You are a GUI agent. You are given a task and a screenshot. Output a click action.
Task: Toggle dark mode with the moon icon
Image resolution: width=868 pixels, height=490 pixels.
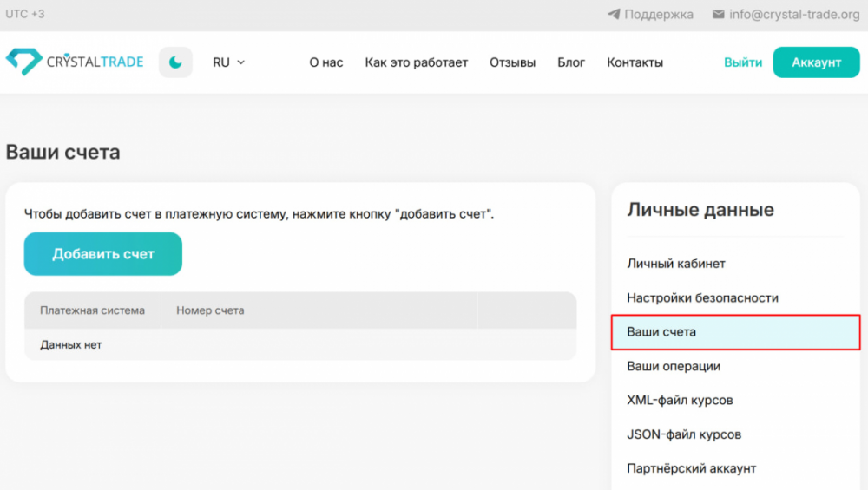pyautogui.click(x=175, y=62)
